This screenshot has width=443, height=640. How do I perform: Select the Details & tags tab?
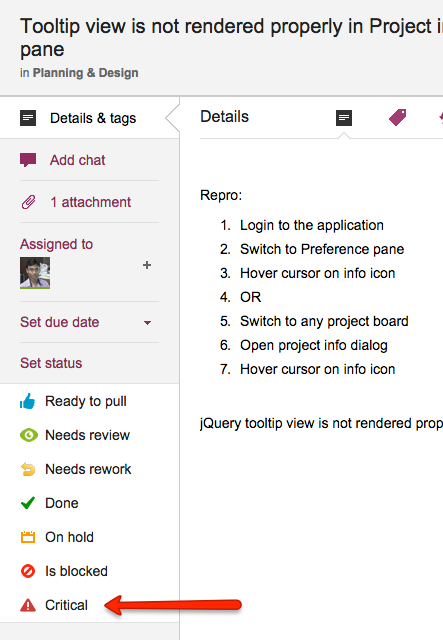click(x=90, y=118)
